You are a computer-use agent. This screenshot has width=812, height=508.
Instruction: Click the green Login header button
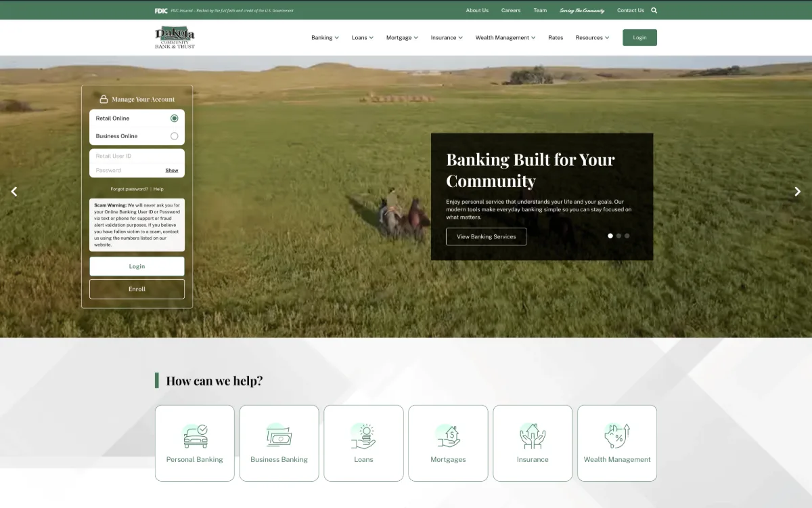click(639, 38)
